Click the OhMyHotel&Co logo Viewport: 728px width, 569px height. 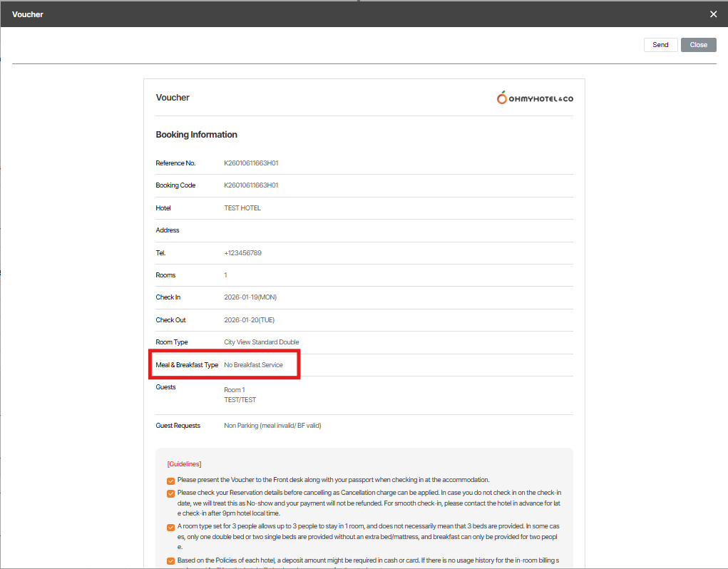click(x=535, y=98)
